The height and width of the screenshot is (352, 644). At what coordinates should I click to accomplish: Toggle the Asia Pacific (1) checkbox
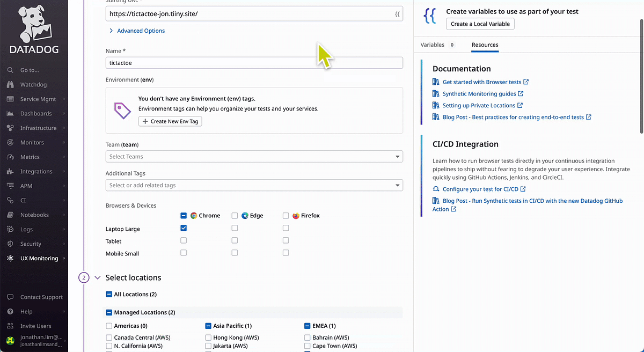[208, 326]
